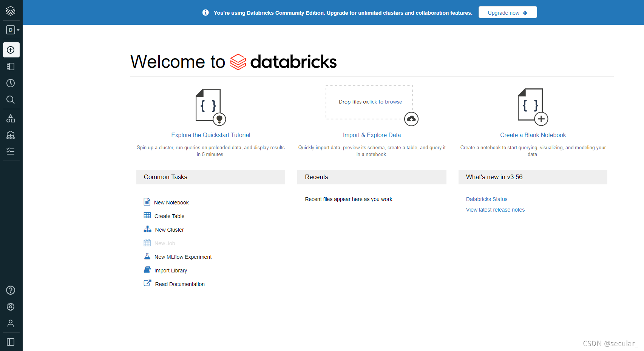
Task: Open Explore the Quickstart Tutorial link
Action: (x=211, y=135)
